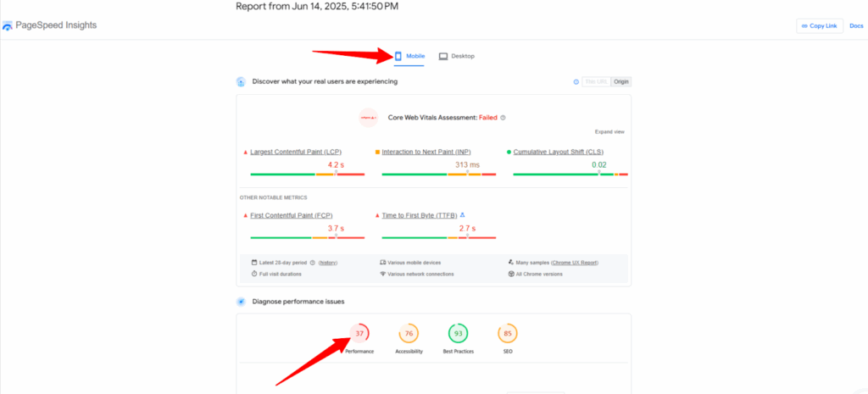
Task: Switch field data to This URL
Action: 596,82
